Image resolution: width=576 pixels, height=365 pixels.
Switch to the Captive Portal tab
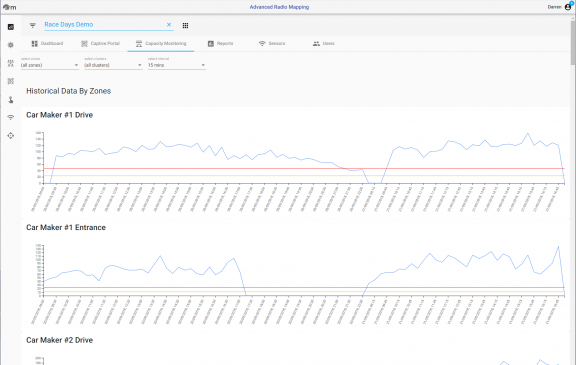[x=100, y=43]
